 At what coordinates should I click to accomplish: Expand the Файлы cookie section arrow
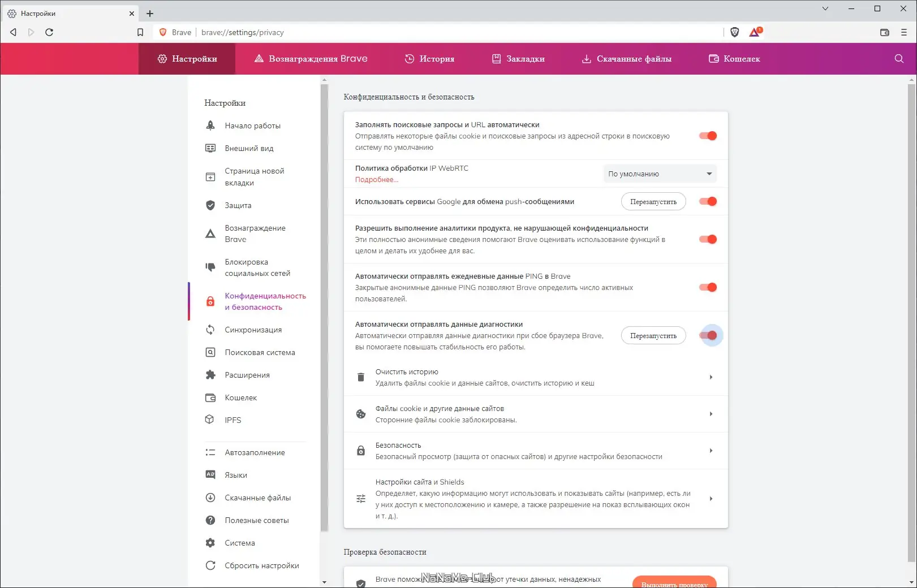pos(711,414)
